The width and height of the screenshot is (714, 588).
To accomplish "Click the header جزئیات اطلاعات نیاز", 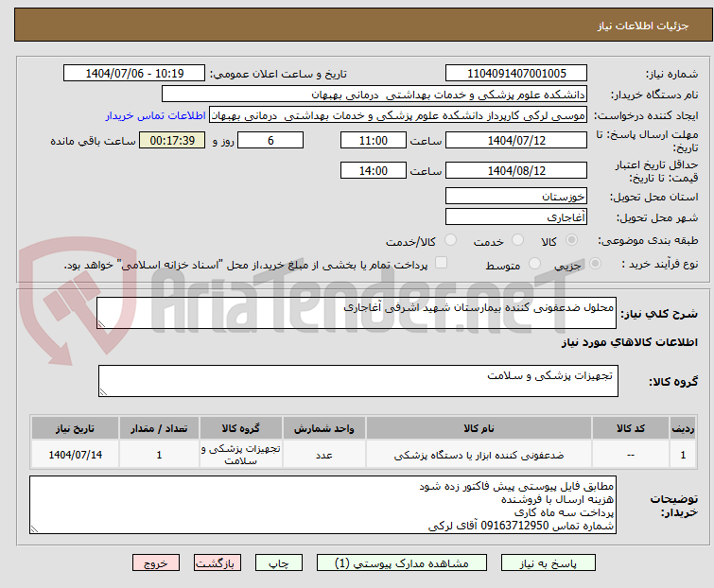I will tap(642, 26).
